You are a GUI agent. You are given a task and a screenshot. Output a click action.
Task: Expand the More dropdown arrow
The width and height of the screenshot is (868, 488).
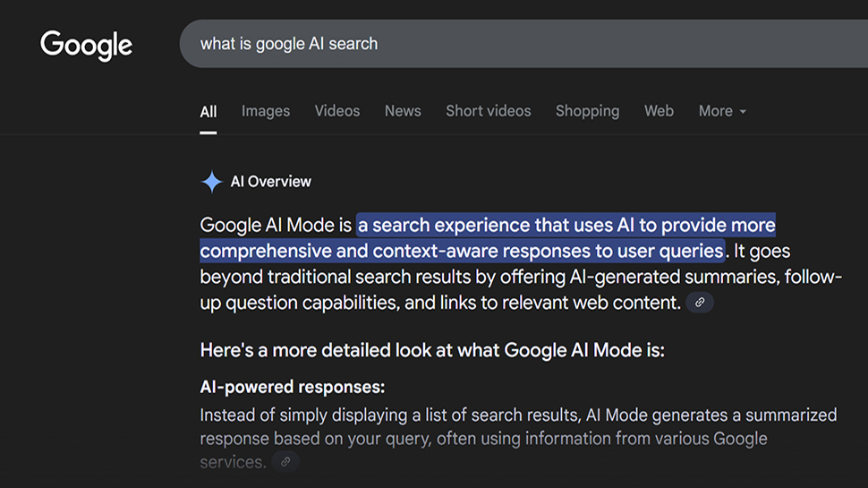pyautogui.click(x=743, y=112)
